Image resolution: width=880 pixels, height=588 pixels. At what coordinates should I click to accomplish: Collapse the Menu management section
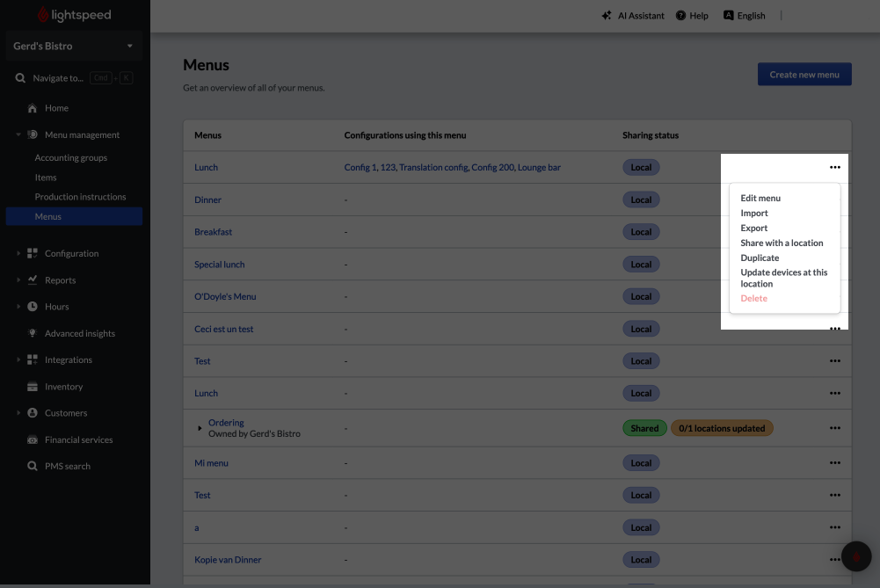click(18, 135)
